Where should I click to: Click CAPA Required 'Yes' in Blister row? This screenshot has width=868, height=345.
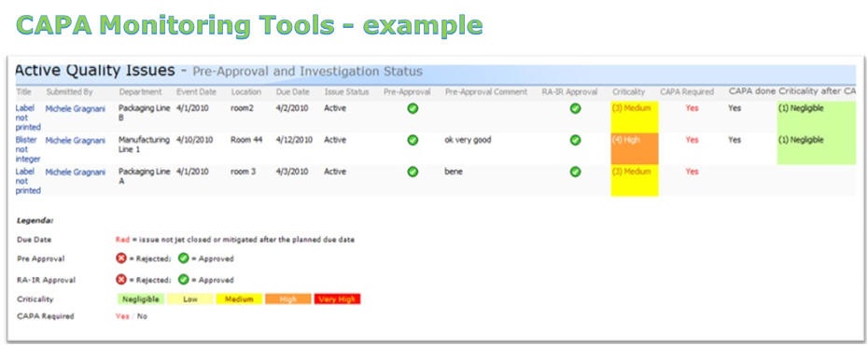coord(692,140)
